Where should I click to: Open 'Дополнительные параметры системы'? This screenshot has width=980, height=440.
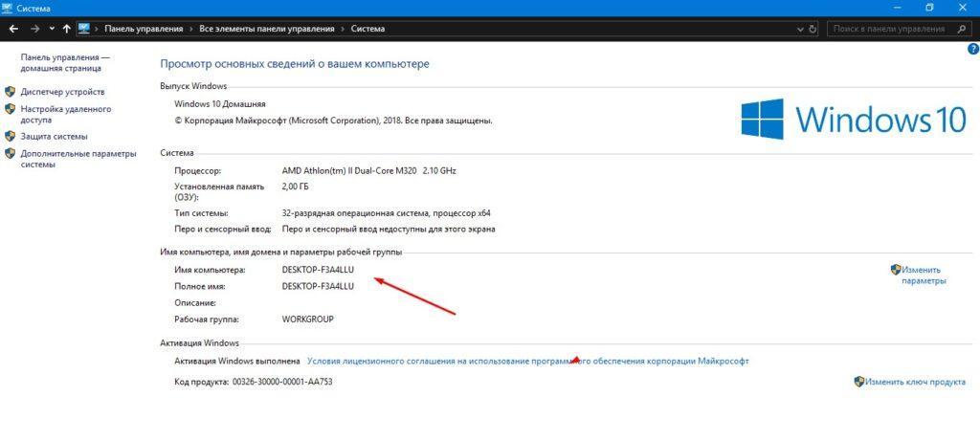[78, 159]
